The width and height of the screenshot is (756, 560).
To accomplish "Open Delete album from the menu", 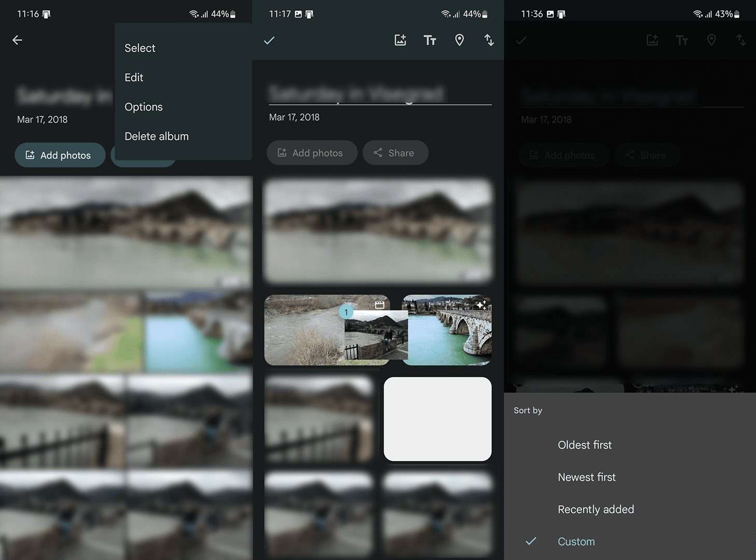I will point(156,136).
